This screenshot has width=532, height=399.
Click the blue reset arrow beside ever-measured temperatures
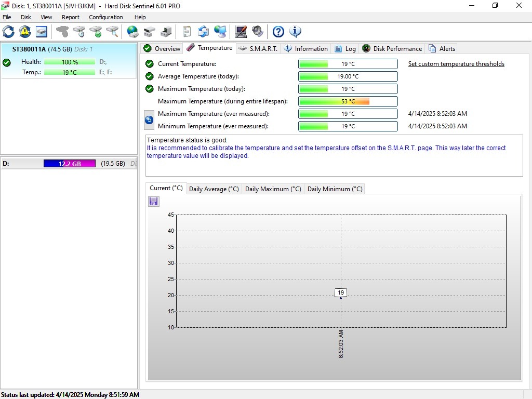click(149, 120)
